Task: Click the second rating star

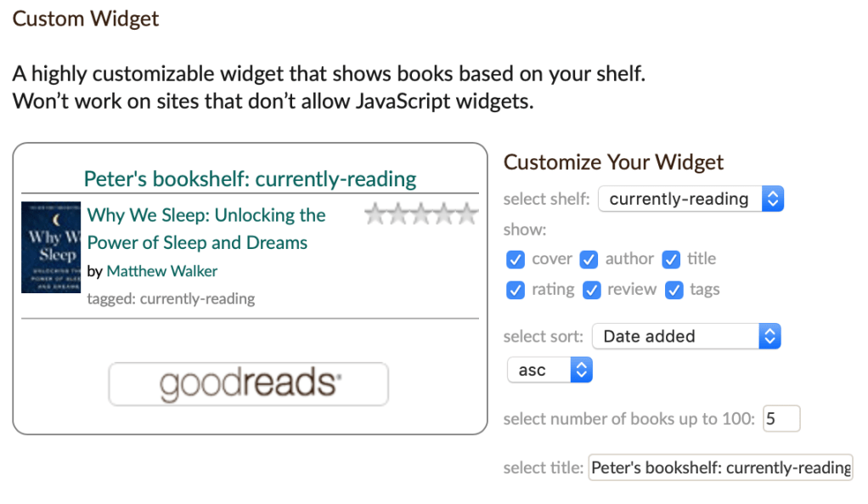Action: click(398, 214)
